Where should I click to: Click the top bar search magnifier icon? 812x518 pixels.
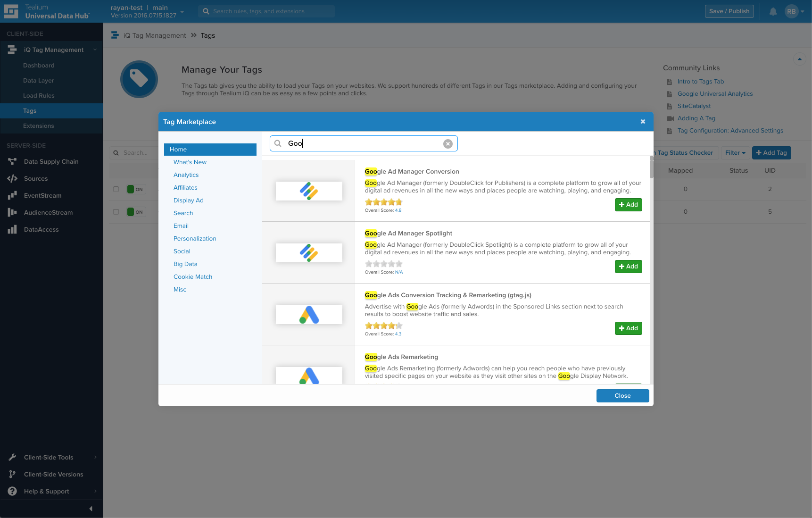coord(206,11)
